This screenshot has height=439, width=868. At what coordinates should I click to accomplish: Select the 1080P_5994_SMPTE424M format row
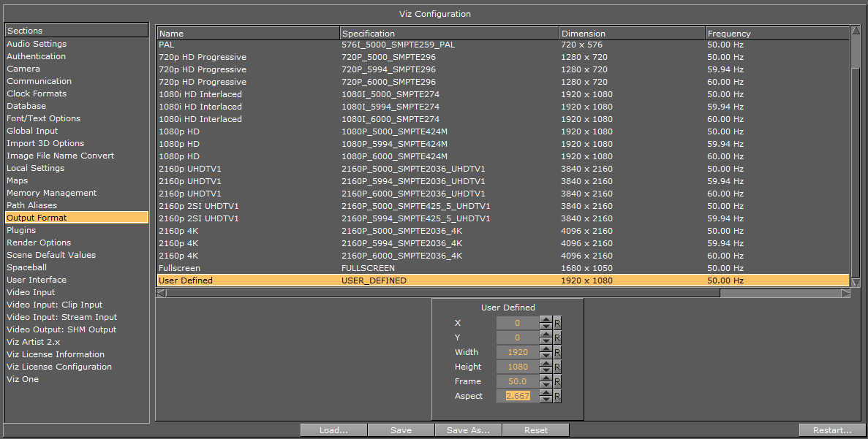[503, 144]
